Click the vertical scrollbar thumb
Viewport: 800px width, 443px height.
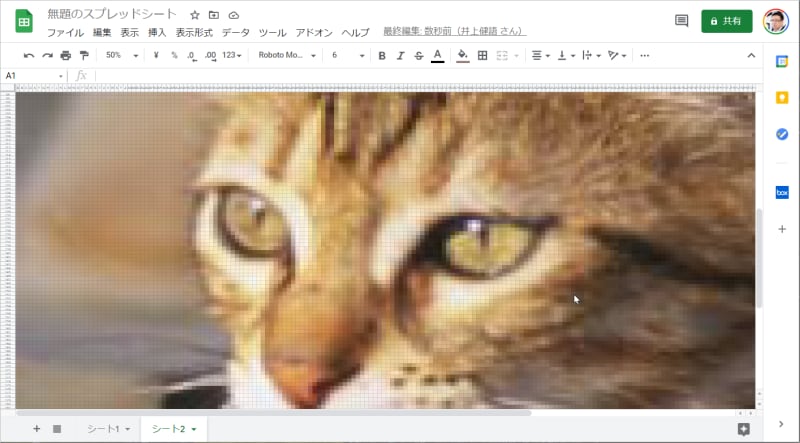(x=759, y=258)
